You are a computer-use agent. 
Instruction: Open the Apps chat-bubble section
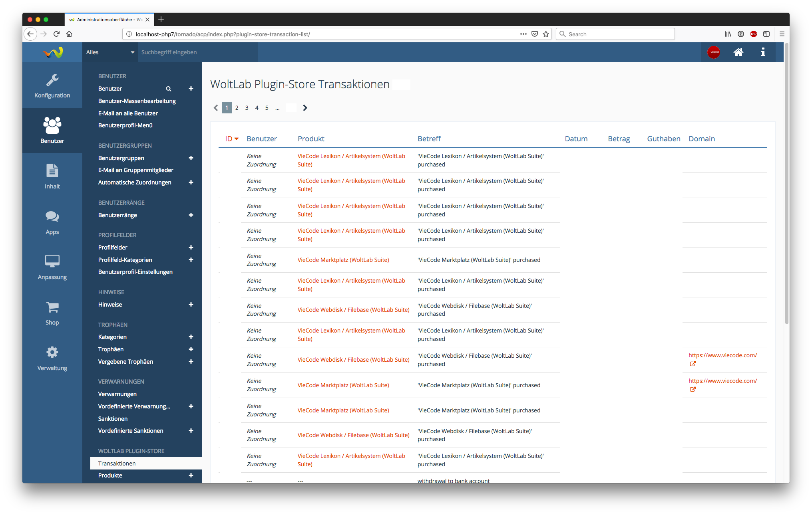pos(52,222)
